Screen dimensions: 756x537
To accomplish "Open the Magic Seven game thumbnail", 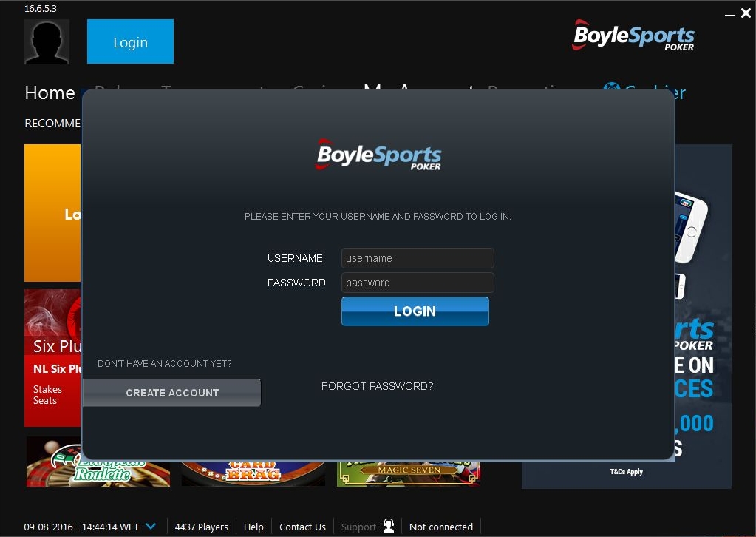I will coord(409,473).
